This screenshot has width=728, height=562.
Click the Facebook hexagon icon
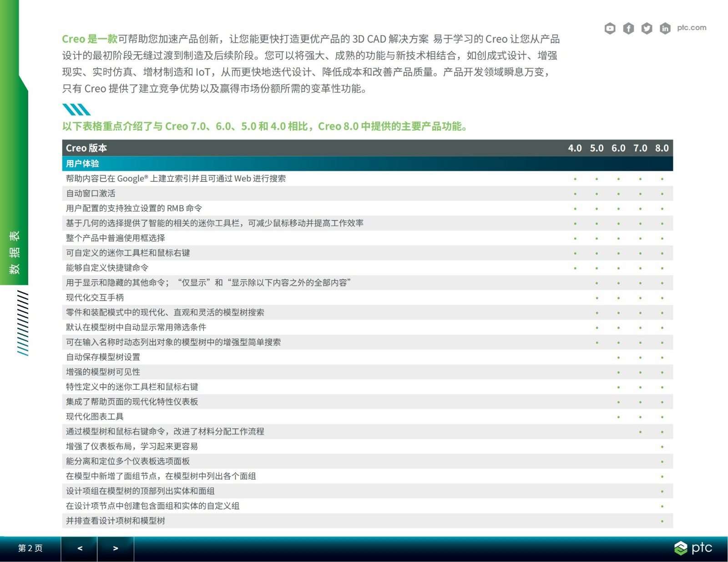pos(628,29)
